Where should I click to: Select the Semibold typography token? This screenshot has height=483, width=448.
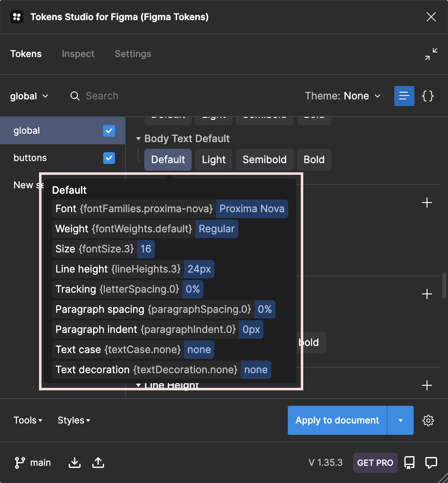coord(264,160)
